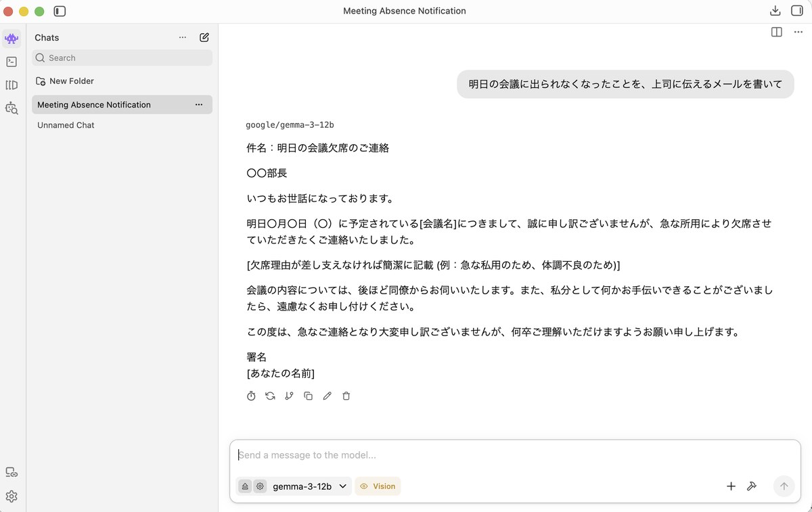The image size is (812, 512).
Task: Toggle the right sidebar panel icon
Action: 796,11
